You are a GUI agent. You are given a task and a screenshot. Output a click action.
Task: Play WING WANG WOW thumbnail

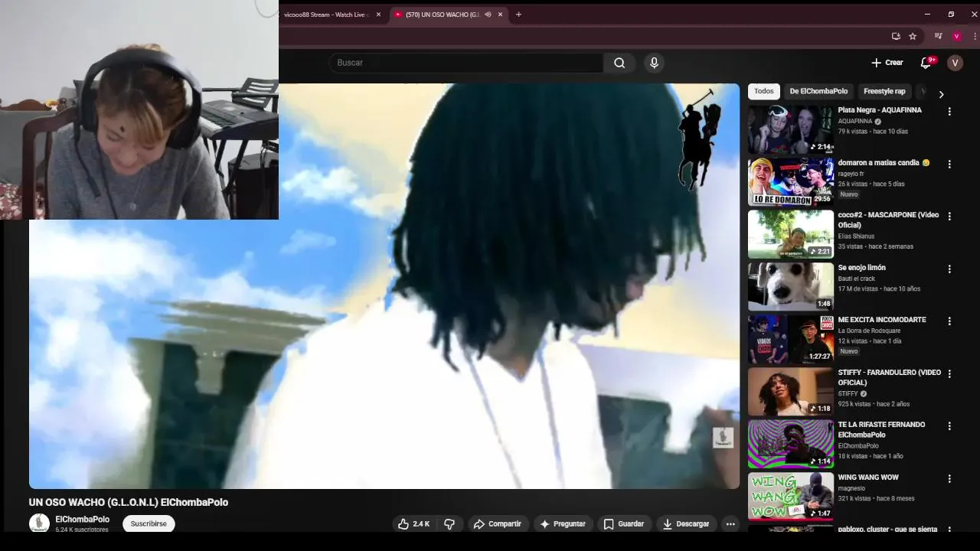tap(791, 496)
